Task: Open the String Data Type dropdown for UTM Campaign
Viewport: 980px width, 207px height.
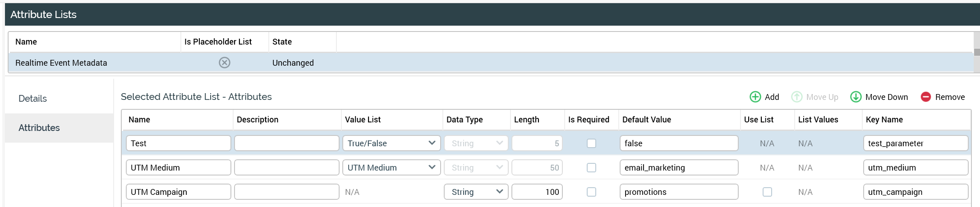Action: point(476,192)
